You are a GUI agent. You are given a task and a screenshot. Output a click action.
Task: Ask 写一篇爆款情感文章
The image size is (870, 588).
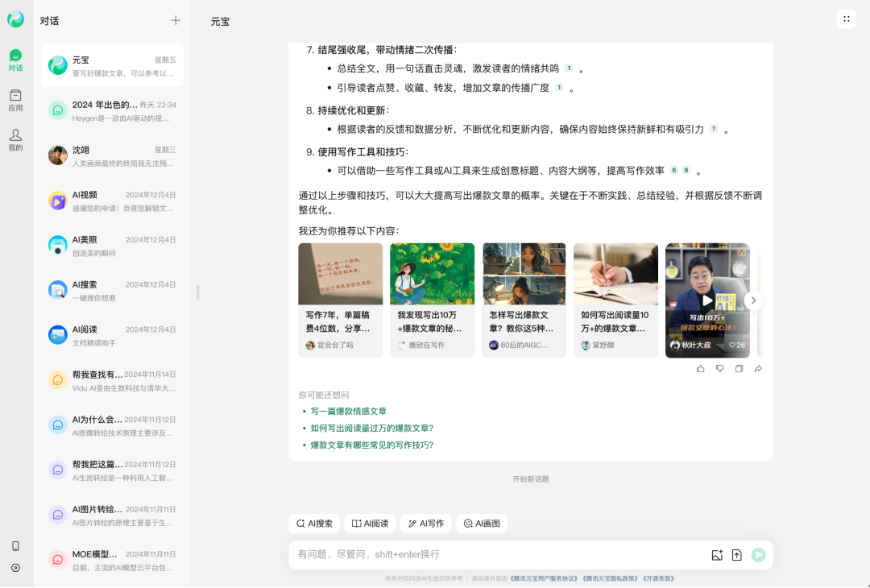[x=349, y=411]
